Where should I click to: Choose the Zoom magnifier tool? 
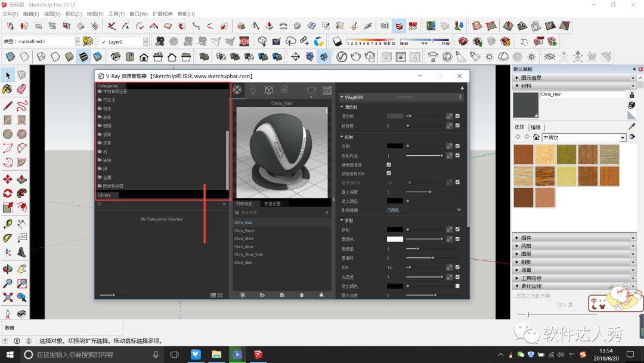tap(7, 283)
